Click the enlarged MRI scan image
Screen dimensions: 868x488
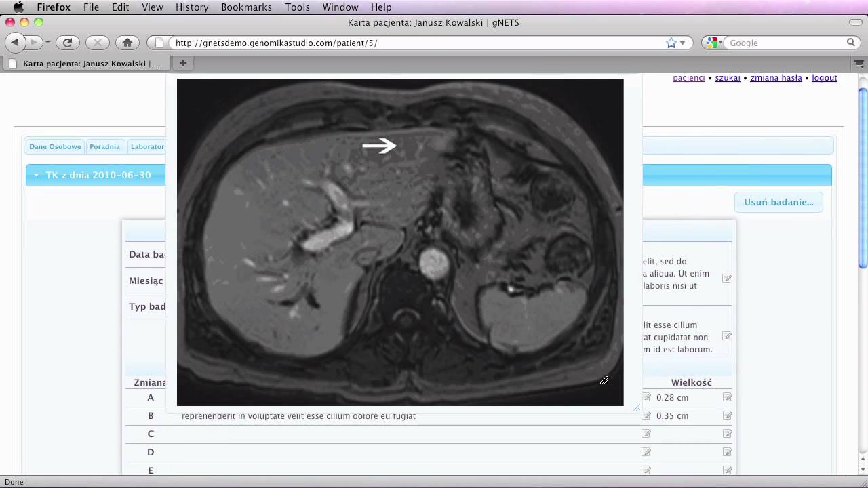click(x=400, y=242)
